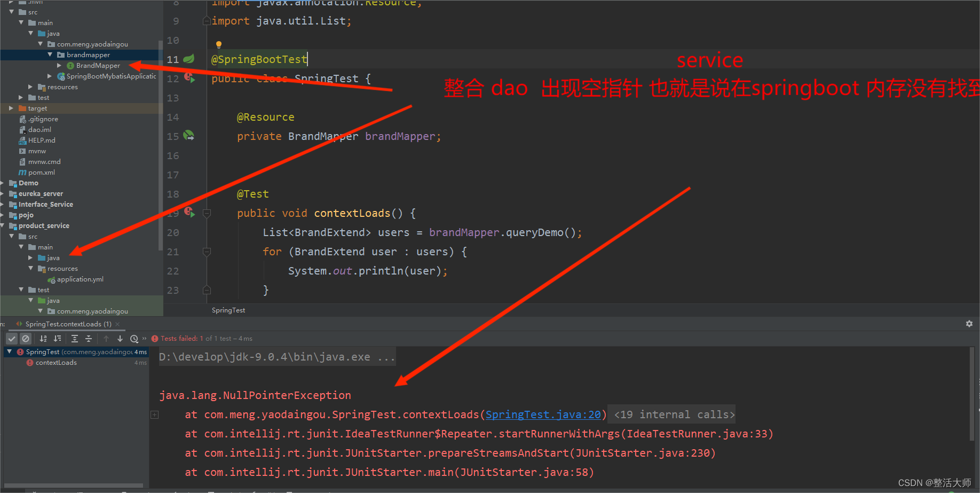Click the java.lang.NullPointerException console line

coord(255,395)
